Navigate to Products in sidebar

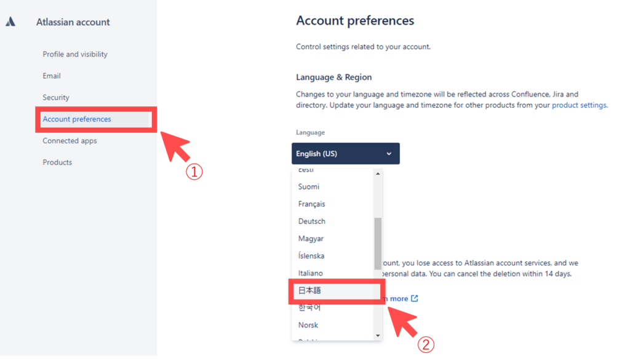tap(57, 162)
